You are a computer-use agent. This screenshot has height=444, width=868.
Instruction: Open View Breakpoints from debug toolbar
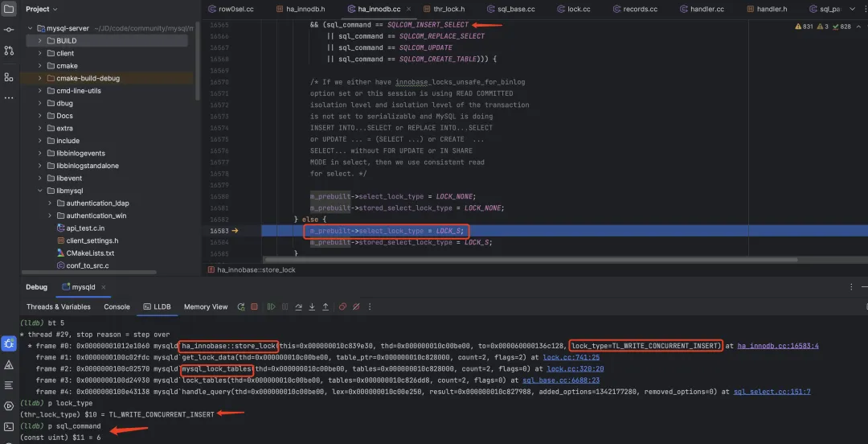pyautogui.click(x=342, y=306)
